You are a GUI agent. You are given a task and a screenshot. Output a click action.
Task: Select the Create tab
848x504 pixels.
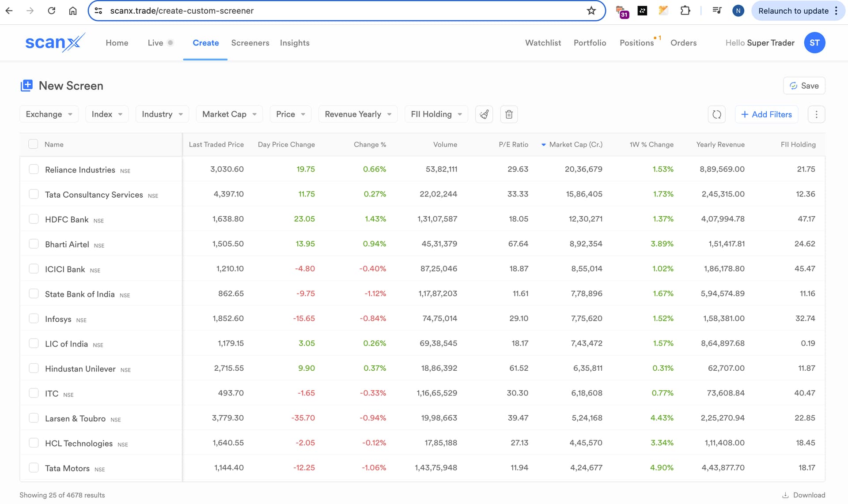206,43
